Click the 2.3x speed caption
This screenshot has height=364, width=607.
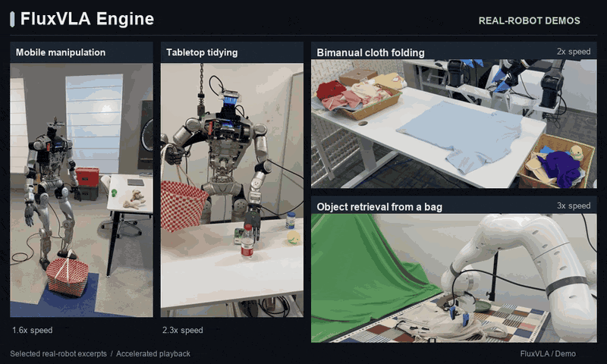[x=183, y=331]
